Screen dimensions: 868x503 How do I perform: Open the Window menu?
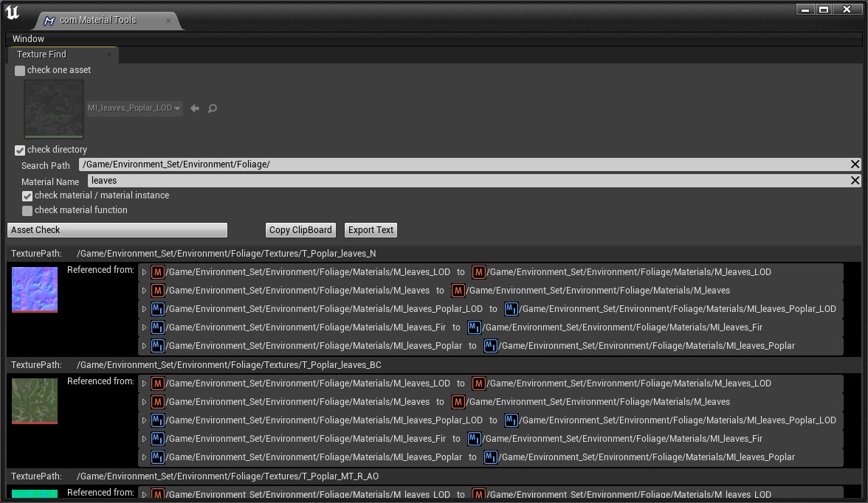coord(28,38)
